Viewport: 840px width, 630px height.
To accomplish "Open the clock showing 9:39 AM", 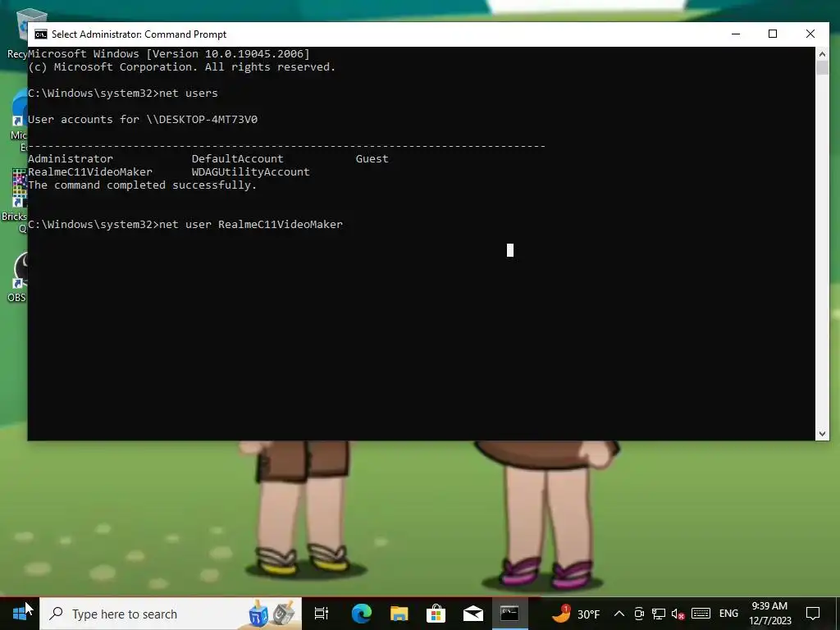I will coord(769,614).
